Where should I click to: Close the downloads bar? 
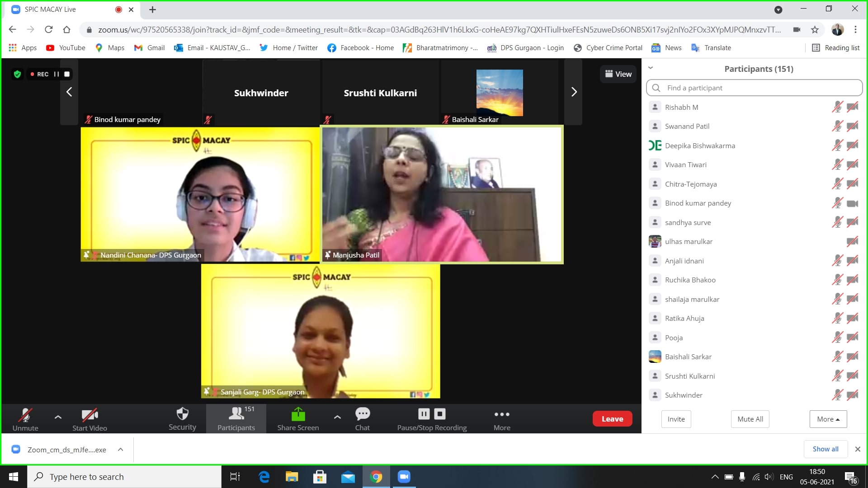point(857,449)
